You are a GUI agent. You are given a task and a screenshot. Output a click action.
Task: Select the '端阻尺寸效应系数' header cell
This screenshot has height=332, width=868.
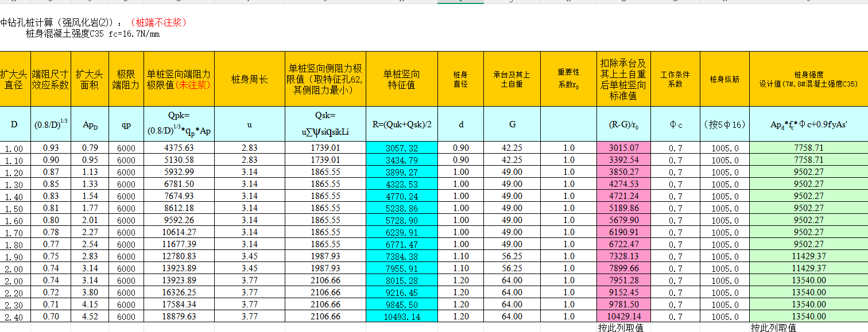tap(50, 79)
